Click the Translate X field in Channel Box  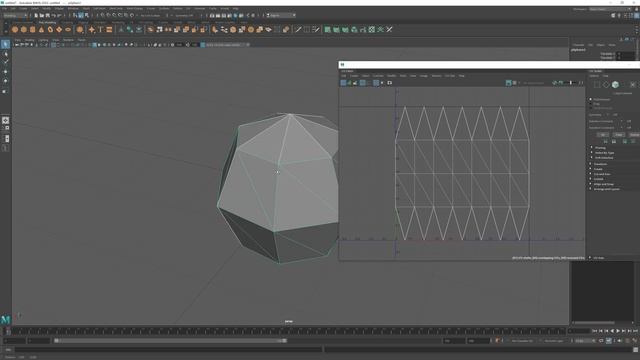[626, 54]
